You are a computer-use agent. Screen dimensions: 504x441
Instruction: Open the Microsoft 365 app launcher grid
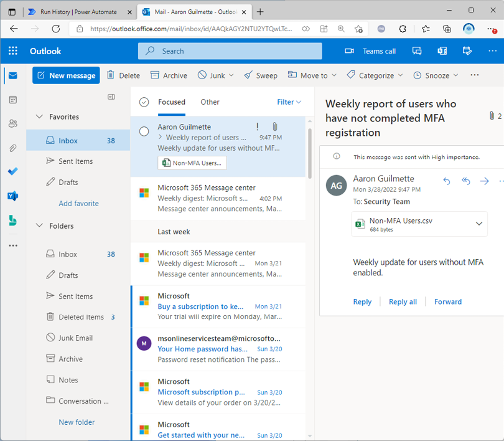[x=12, y=51]
